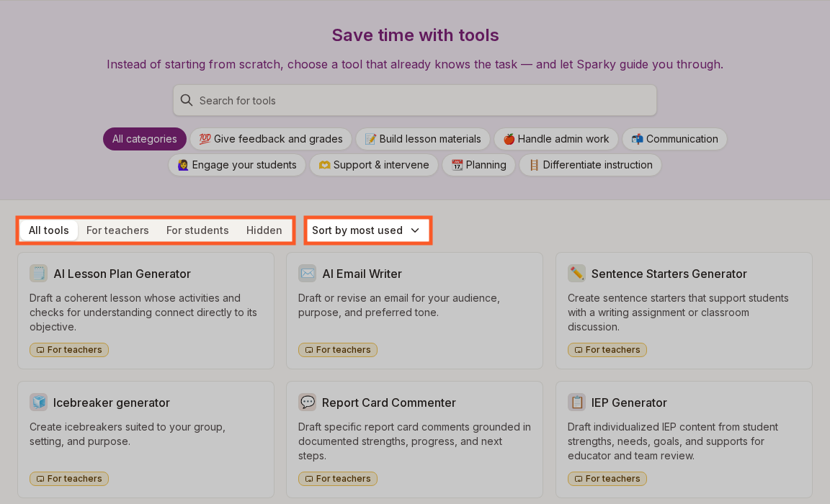
Task: Click the Search for tools field
Action: [x=415, y=101]
